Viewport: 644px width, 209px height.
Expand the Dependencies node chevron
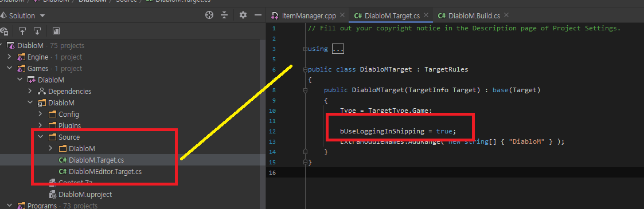(30, 92)
